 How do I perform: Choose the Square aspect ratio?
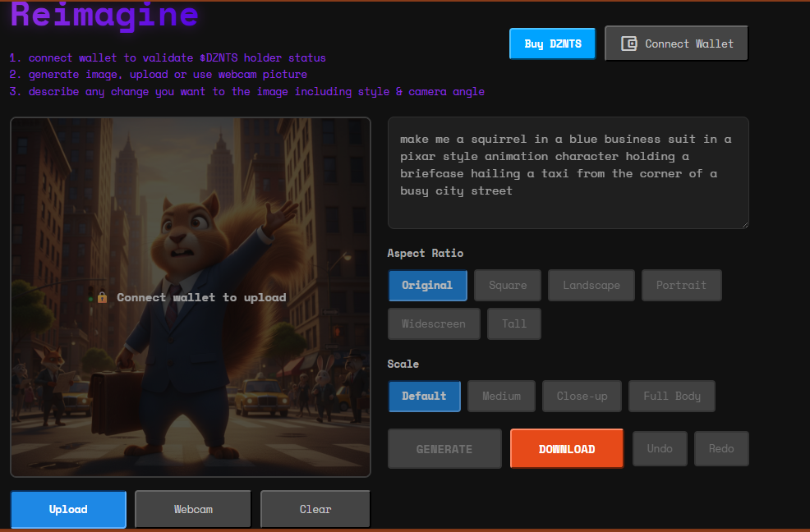pyautogui.click(x=508, y=285)
